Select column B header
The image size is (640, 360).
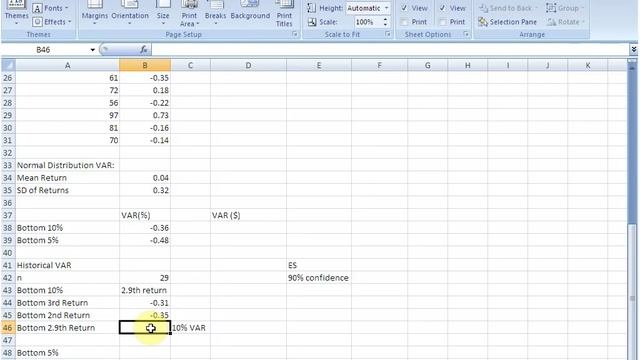(x=145, y=65)
